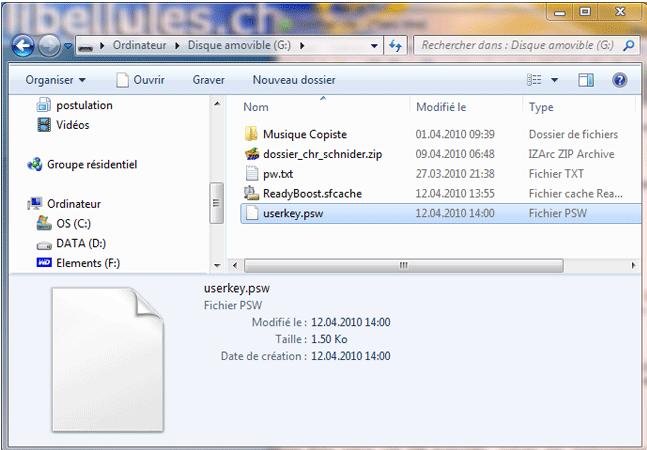Click the back navigation arrow button

point(22,45)
